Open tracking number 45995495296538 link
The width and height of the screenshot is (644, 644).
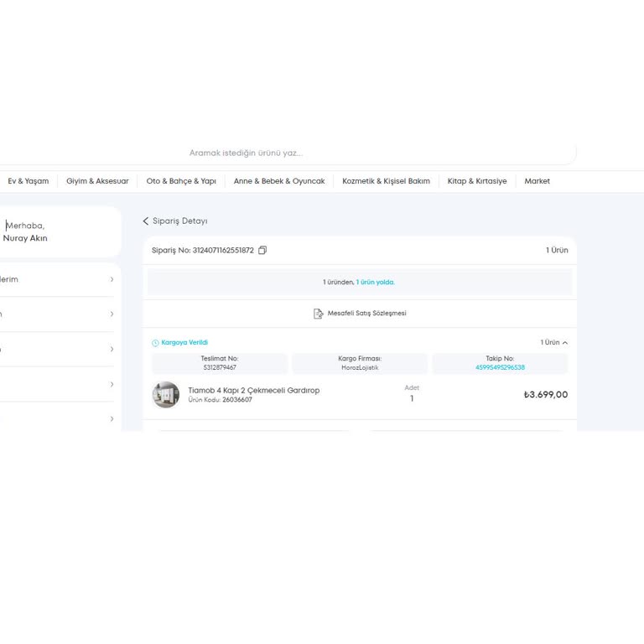tap(500, 367)
